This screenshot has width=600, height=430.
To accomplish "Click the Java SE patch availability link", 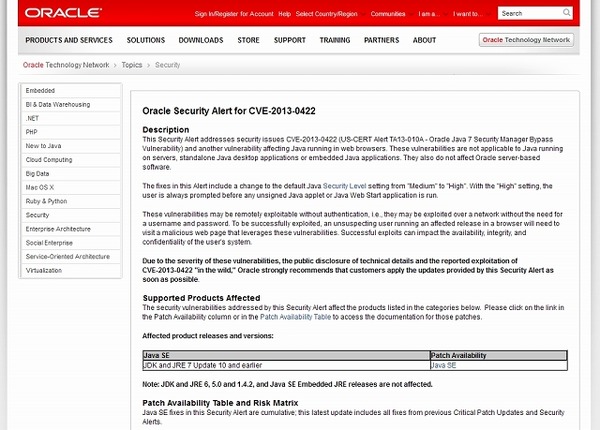I will 443,366.
